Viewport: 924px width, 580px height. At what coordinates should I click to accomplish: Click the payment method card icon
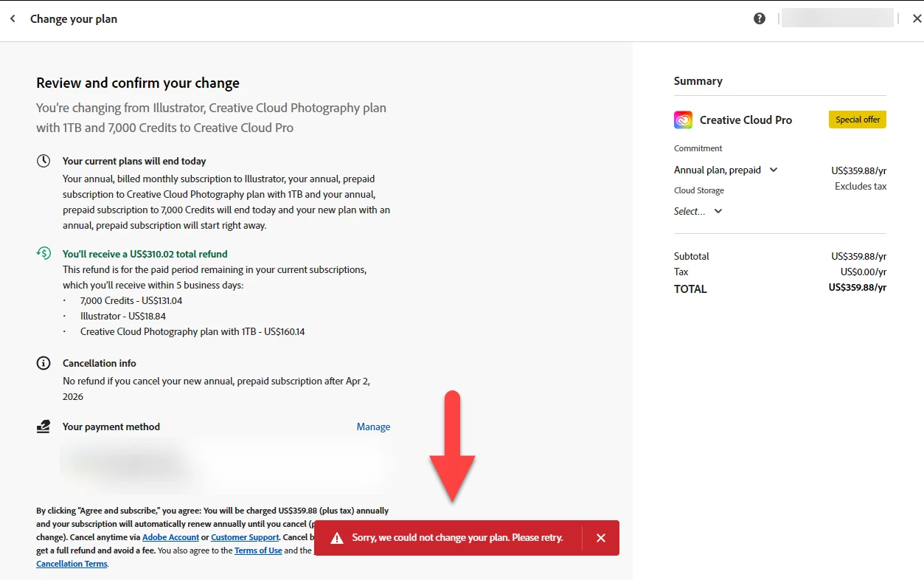point(44,427)
